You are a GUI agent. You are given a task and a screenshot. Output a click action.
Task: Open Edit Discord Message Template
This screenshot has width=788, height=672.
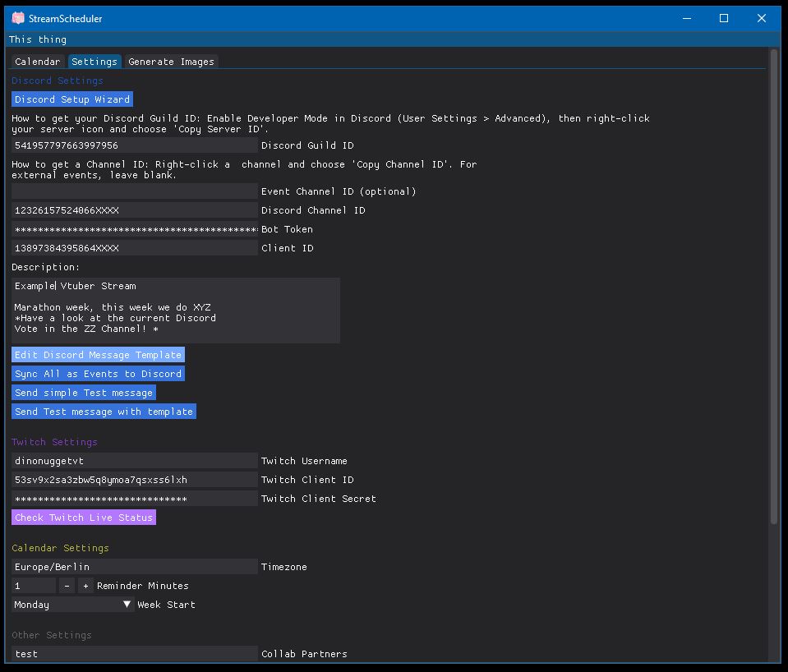[x=98, y=354]
